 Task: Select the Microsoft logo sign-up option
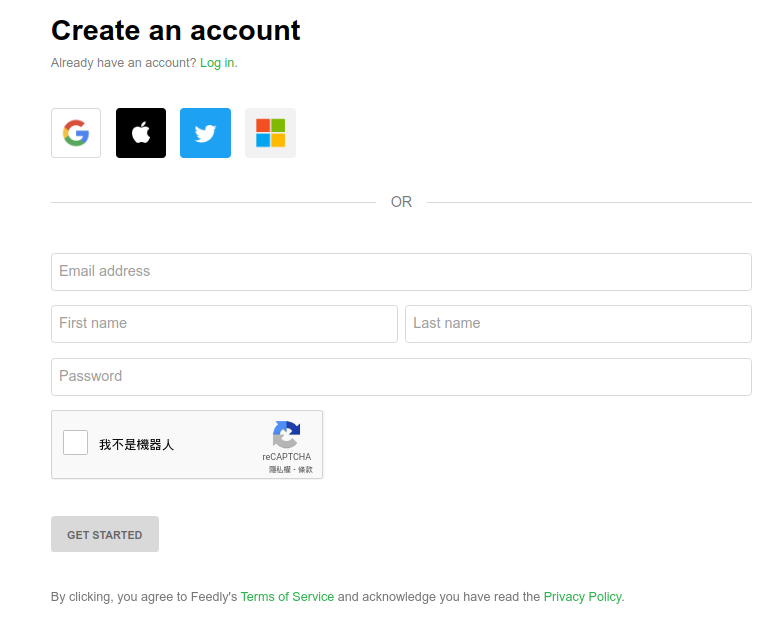pos(270,133)
